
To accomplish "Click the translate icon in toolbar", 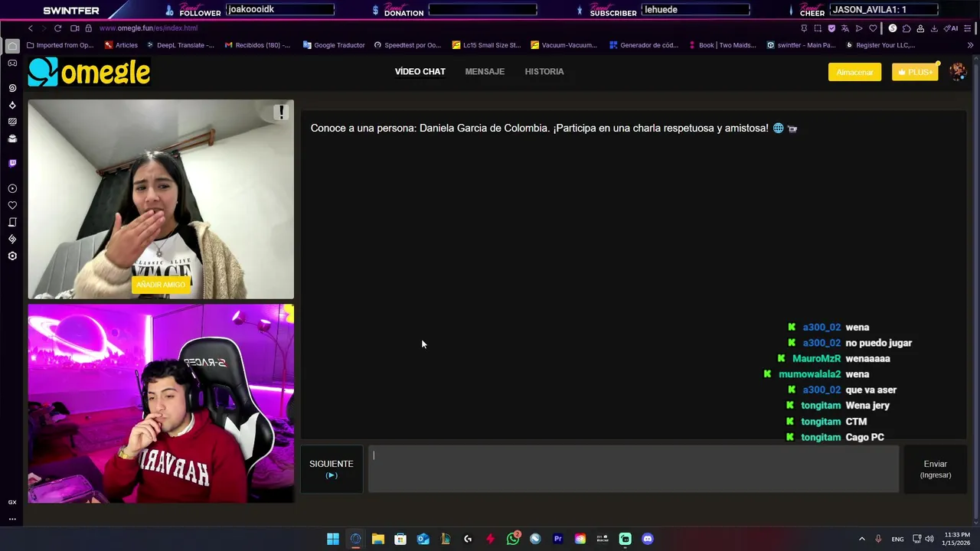I will point(845,28).
